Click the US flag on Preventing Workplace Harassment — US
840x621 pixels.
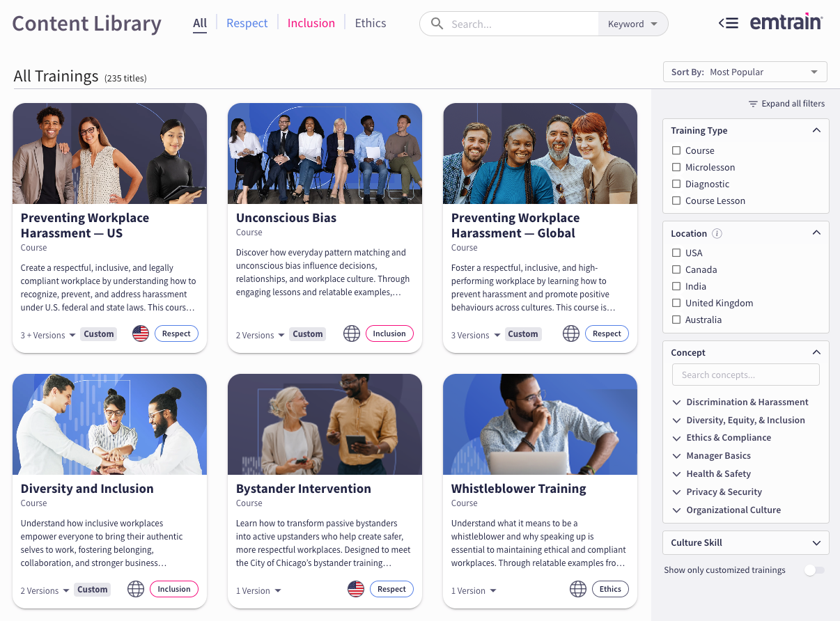point(141,333)
